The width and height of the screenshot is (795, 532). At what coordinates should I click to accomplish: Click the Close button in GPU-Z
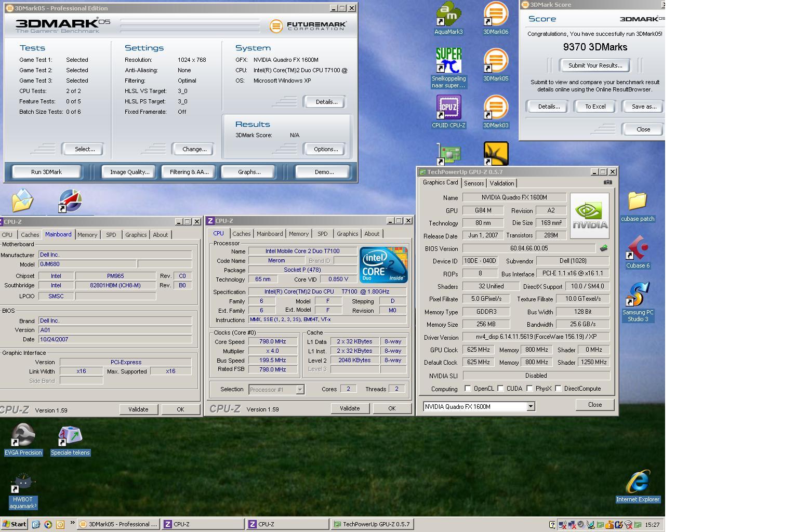click(x=595, y=405)
